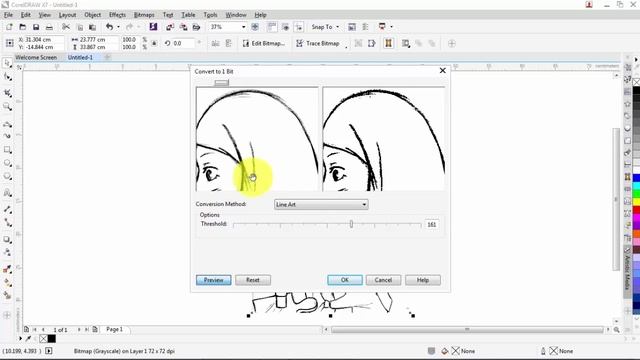Open the Effects menu

pyautogui.click(x=117, y=15)
